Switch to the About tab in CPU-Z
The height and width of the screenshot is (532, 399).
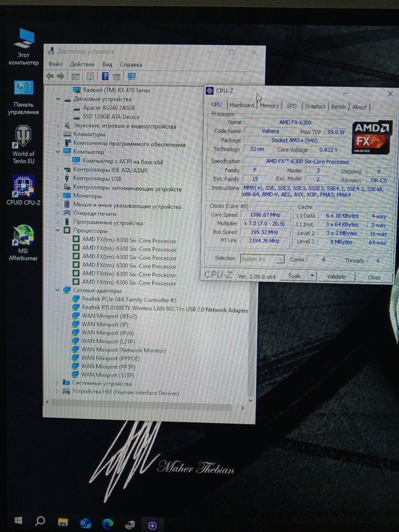pos(359,107)
